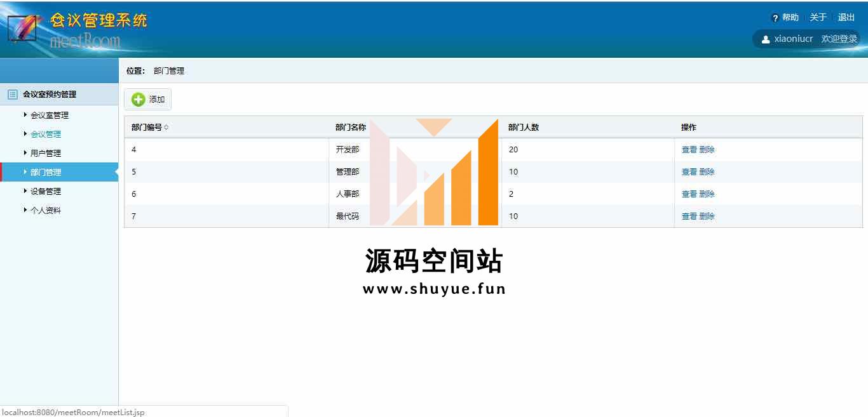Click the 添加 add button
Viewport: 868px width, 417px height.
click(x=147, y=100)
